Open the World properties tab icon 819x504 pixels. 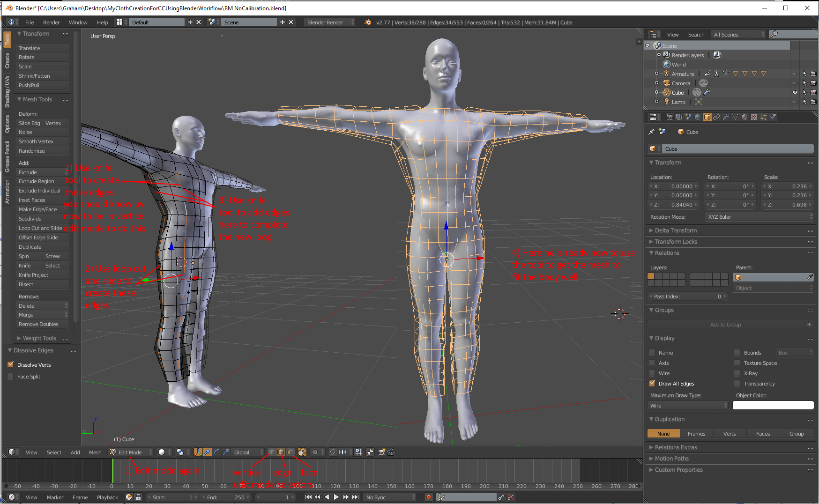click(698, 117)
